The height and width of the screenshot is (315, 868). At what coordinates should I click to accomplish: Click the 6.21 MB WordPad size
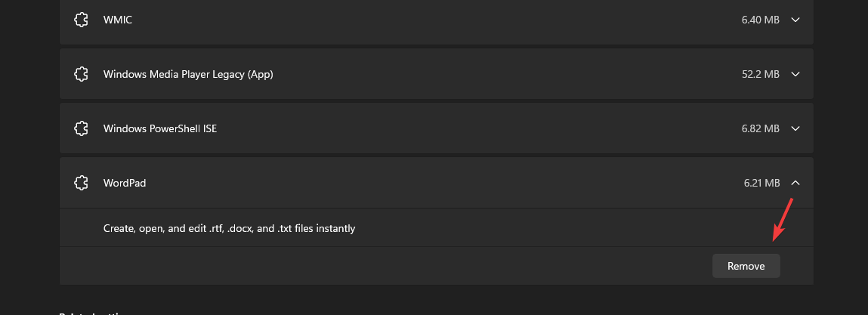[x=761, y=183]
